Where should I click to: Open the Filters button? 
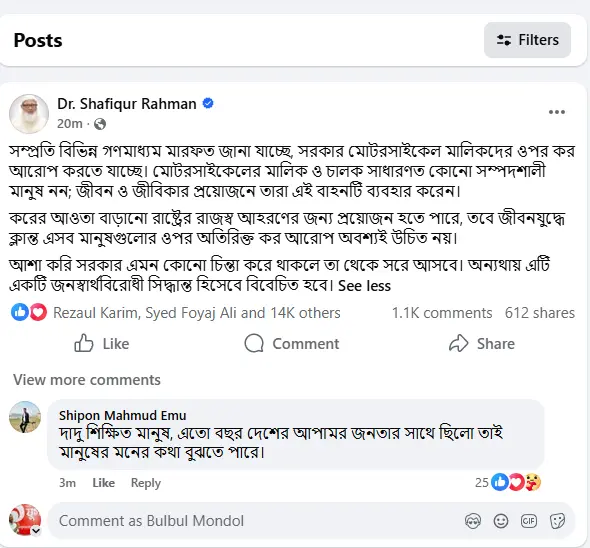(527, 40)
